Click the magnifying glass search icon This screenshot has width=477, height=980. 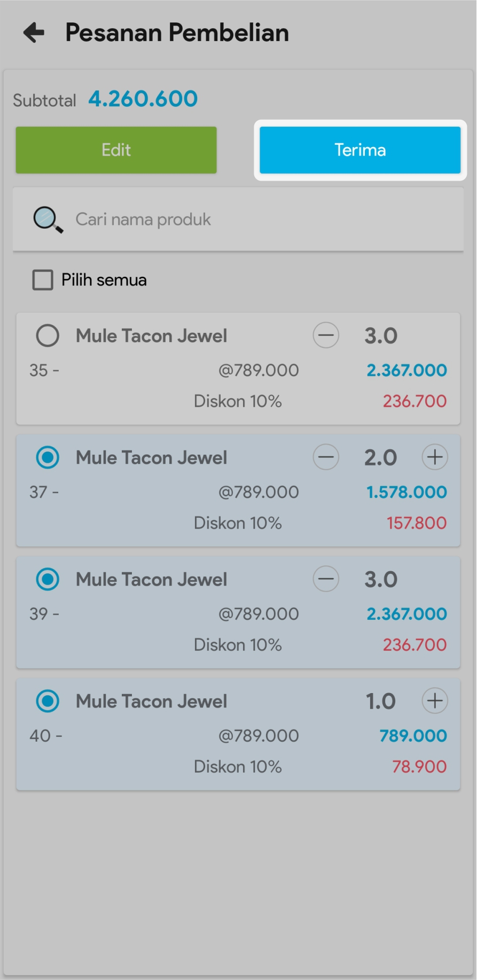pos(48,220)
